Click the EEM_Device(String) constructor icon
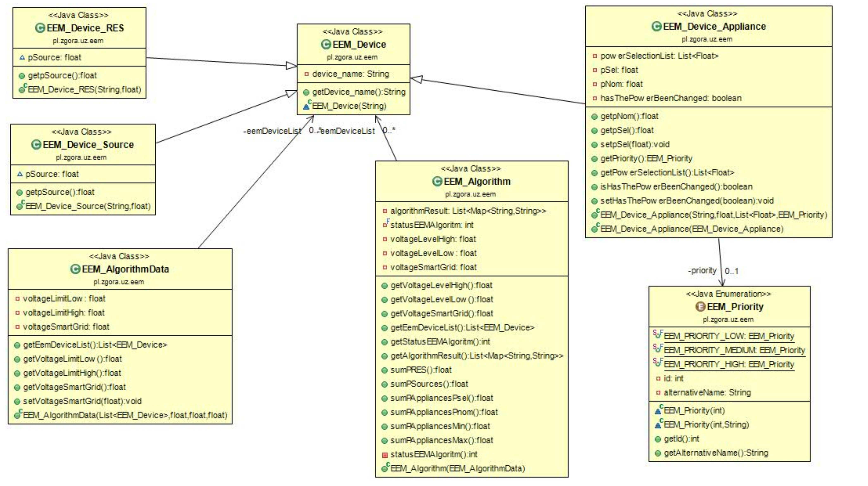This screenshot has height=486, width=868. 306,106
